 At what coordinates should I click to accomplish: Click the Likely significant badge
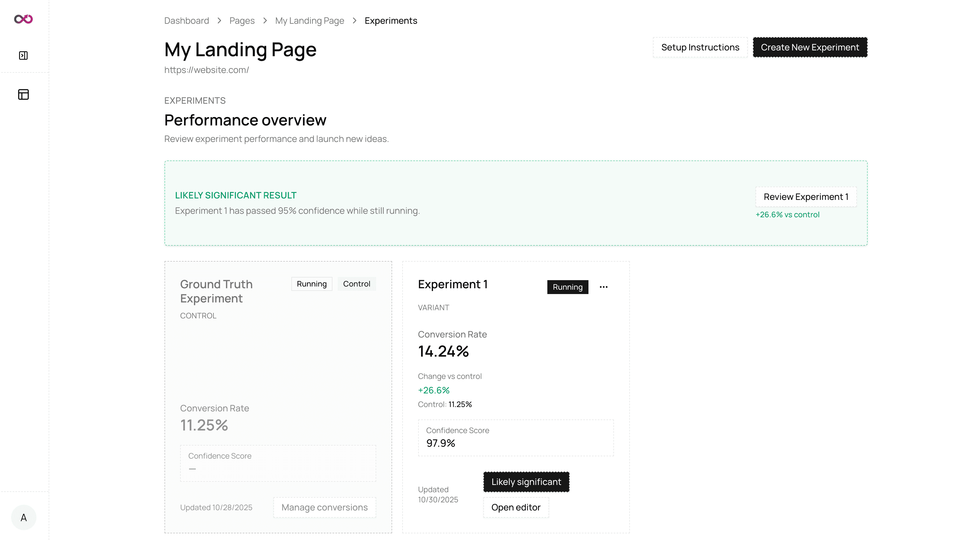(x=526, y=482)
